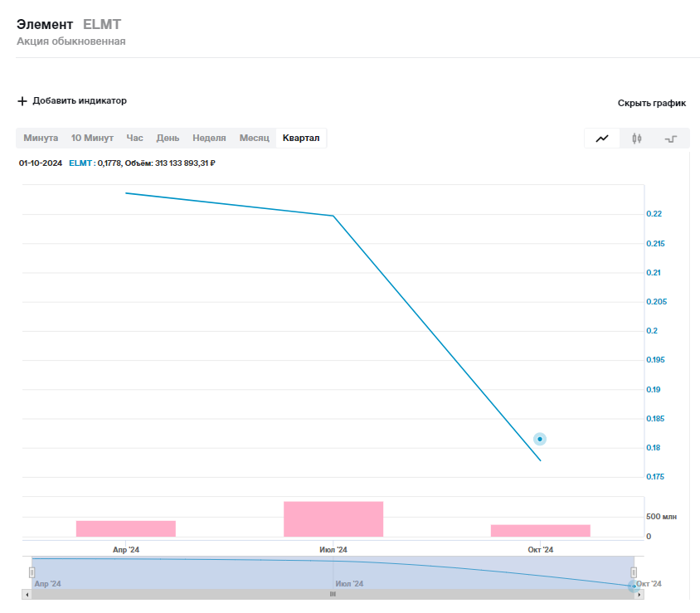The image size is (700, 613).
Task: Select the Квартал timeframe
Action: pos(301,138)
